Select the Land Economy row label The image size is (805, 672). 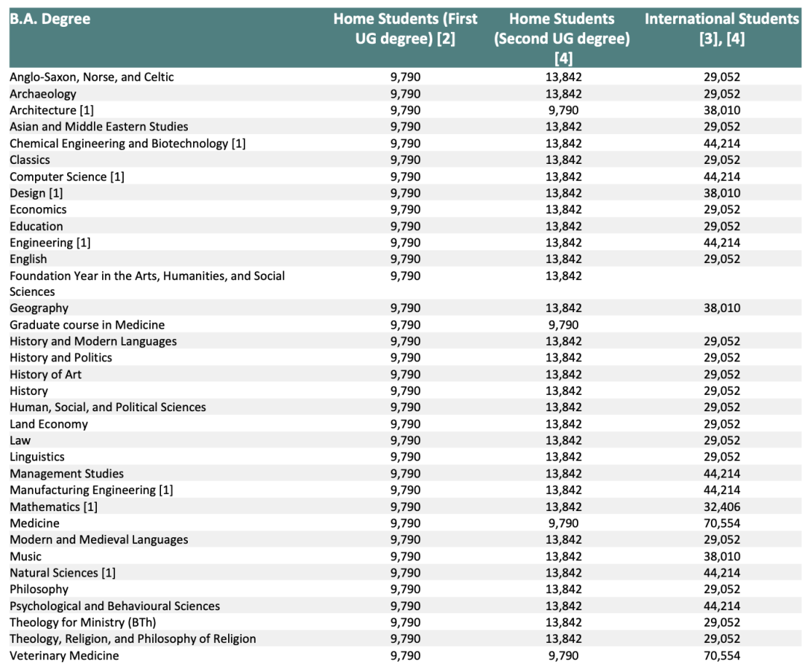48,424
